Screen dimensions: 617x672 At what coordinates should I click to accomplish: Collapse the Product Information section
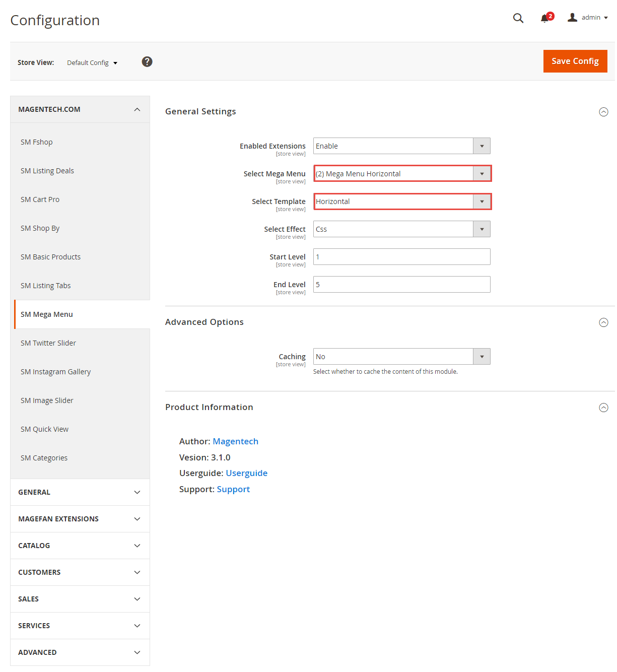tap(603, 408)
